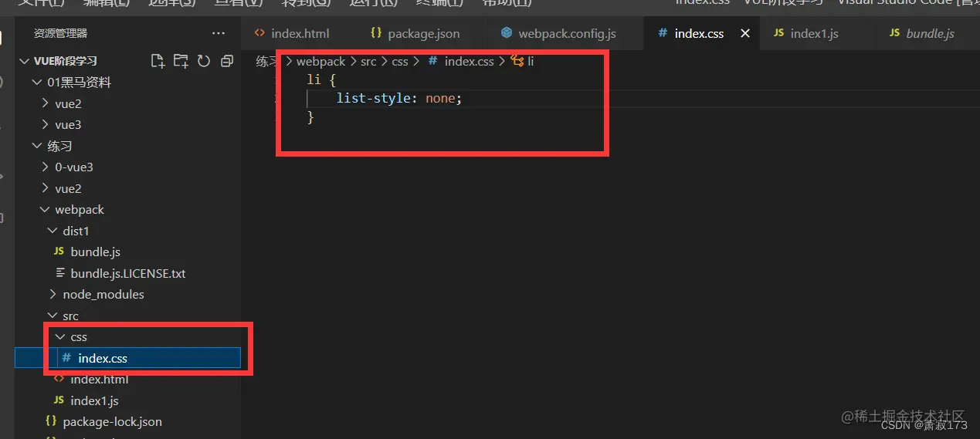Click the 资源管理器 panel title
Viewport: 980px width, 439px height.
pyautogui.click(x=61, y=33)
